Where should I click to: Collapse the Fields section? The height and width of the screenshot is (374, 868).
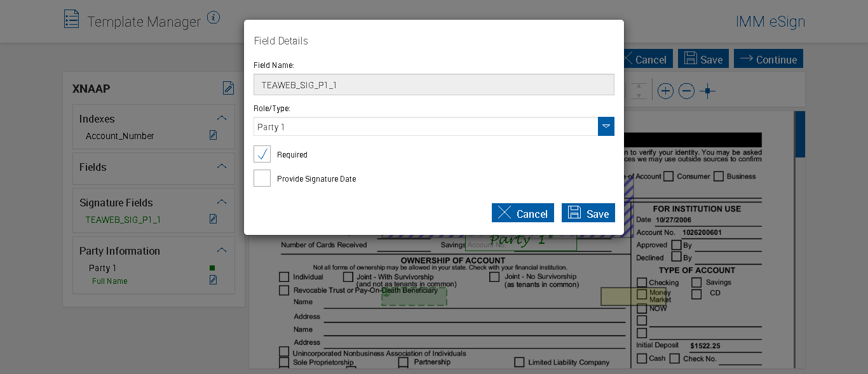222,166
